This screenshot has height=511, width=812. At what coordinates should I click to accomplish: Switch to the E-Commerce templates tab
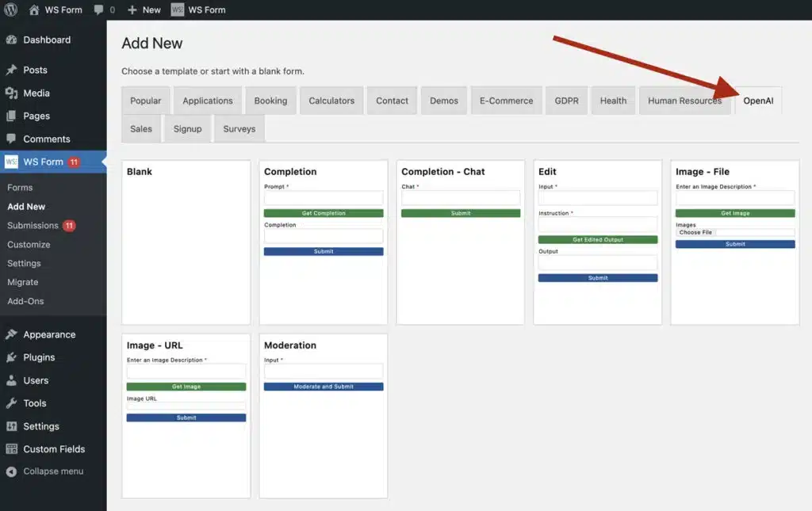pos(506,101)
